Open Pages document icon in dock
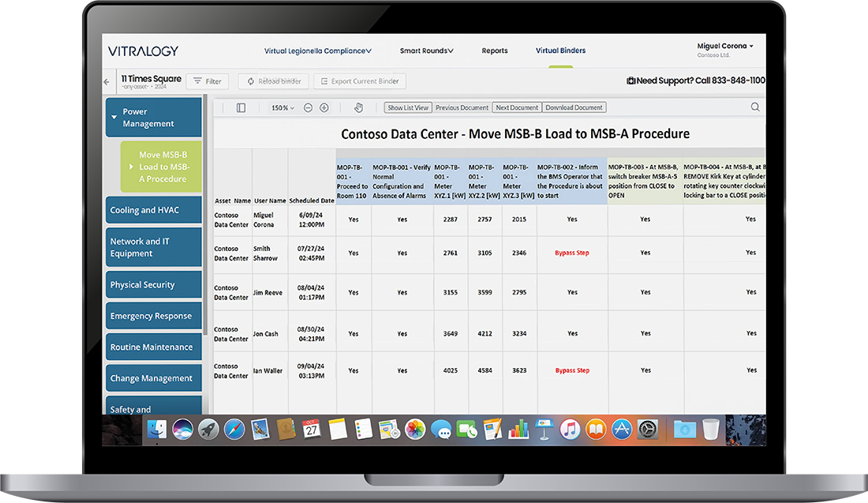 click(x=492, y=430)
